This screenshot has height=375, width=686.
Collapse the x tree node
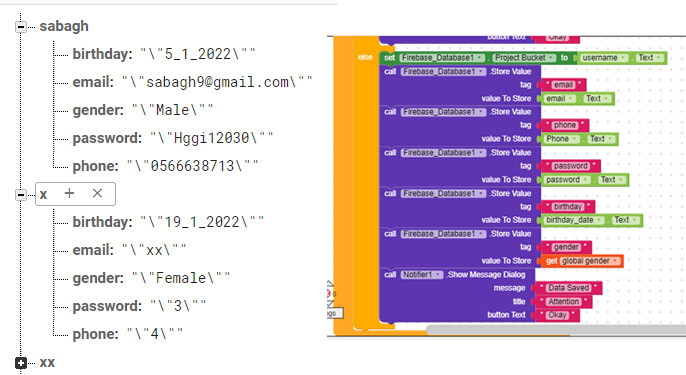coord(21,194)
